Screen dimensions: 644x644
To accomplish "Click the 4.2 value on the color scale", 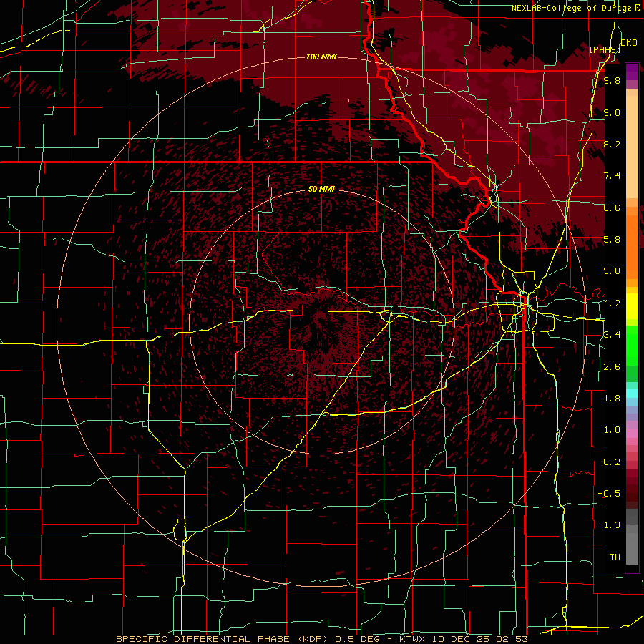I will point(612,303).
